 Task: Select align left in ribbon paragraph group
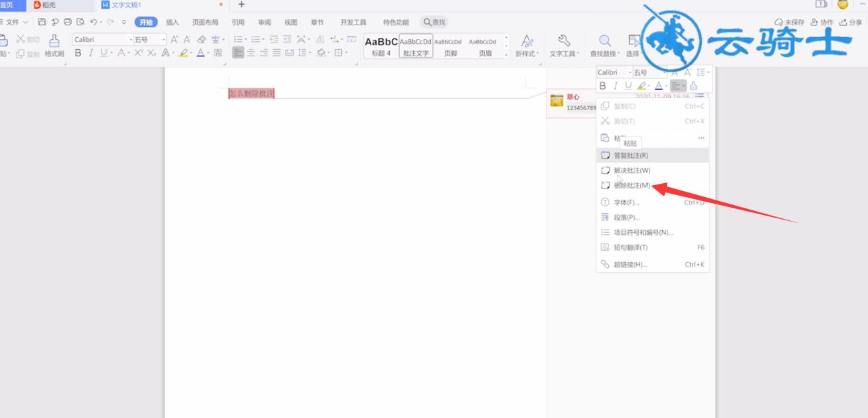238,53
